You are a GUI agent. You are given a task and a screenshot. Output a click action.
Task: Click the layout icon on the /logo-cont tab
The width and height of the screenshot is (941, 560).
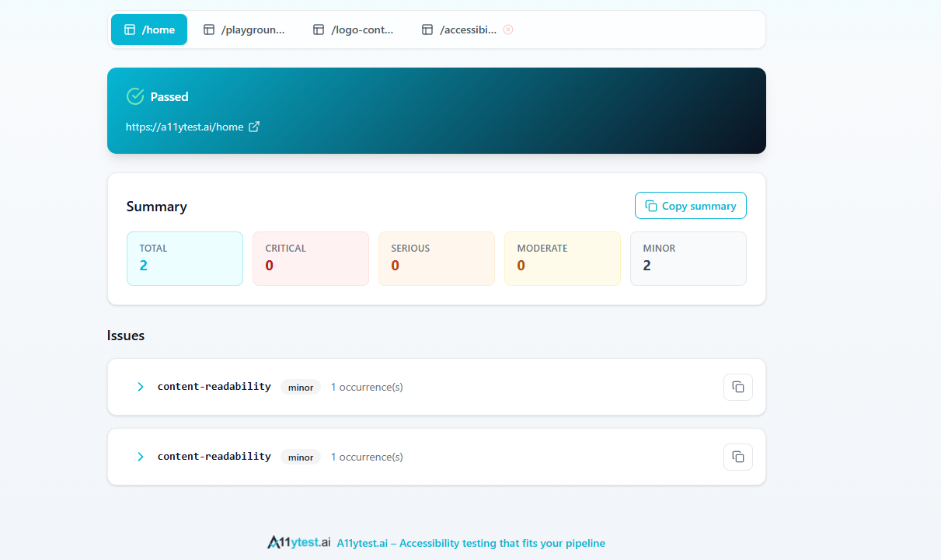(318, 30)
